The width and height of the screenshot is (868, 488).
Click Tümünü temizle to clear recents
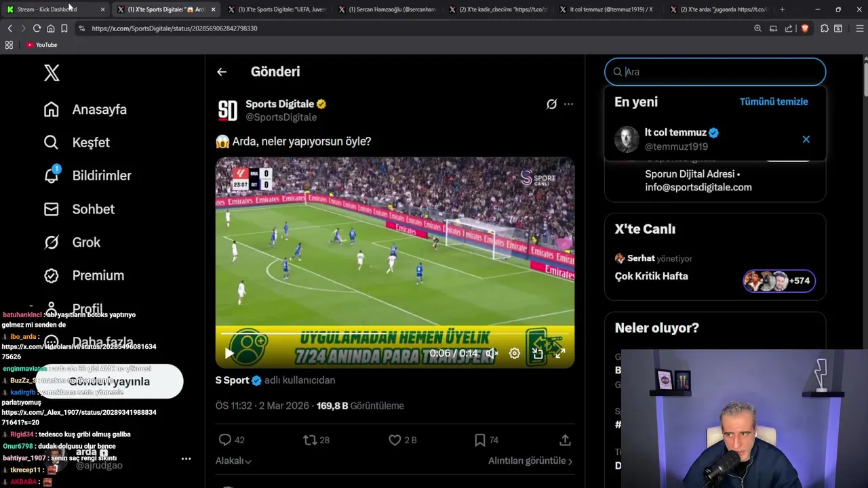click(x=774, y=102)
